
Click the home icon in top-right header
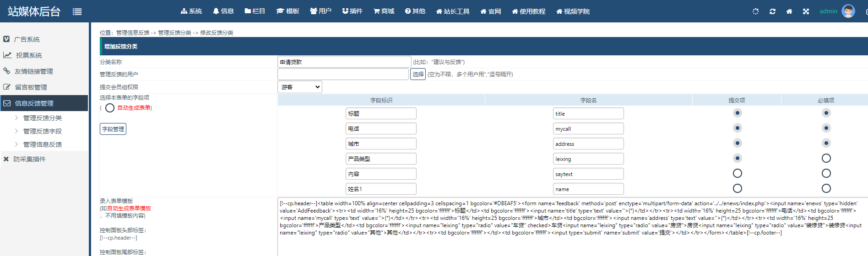(x=789, y=11)
